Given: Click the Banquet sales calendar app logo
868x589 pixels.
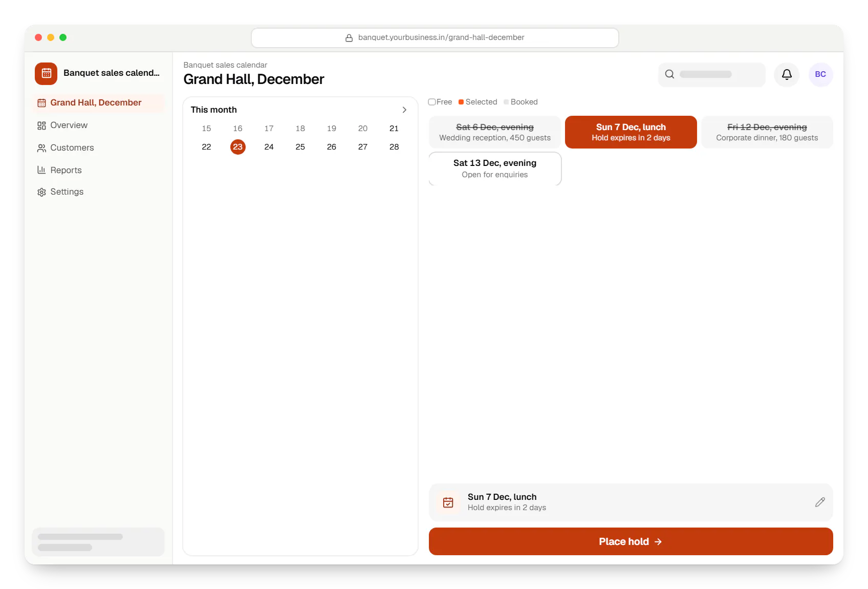Looking at the screenshot, I should [46, 73].
